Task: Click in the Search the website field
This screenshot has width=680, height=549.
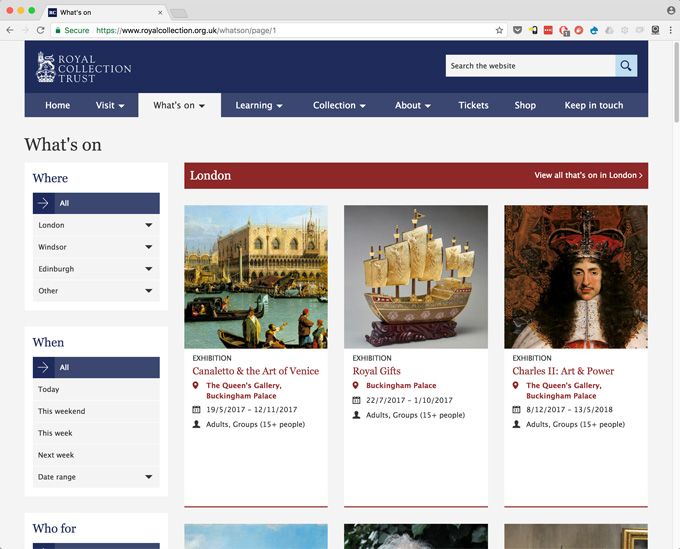Action: (x=530, y=65)
